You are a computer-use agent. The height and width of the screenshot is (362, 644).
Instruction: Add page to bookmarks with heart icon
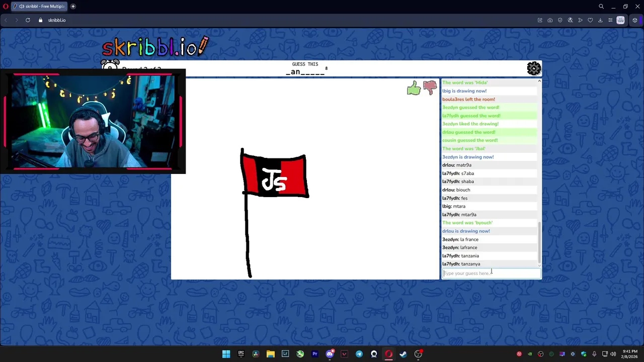590,20
